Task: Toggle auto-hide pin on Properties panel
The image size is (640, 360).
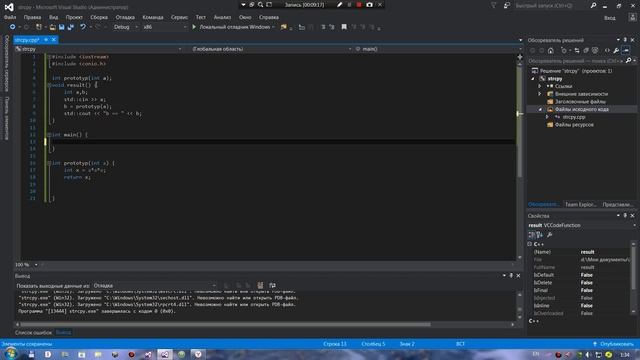Action: click(625, 216)
